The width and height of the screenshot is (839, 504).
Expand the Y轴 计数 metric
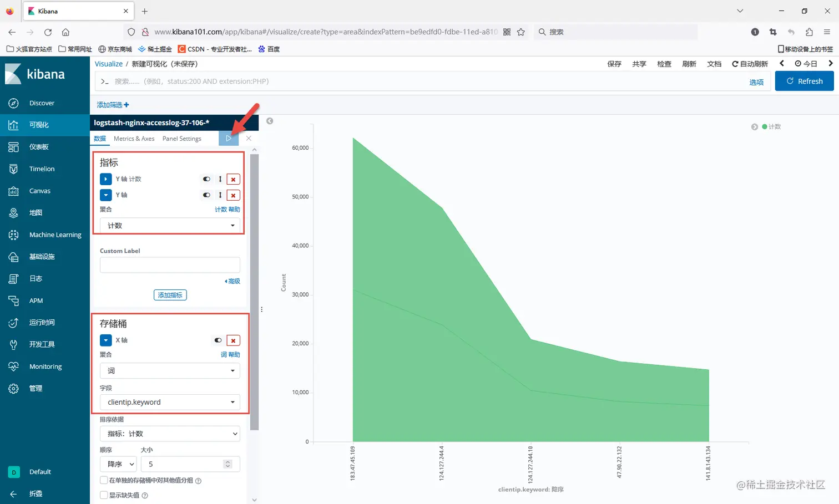coord(106,179)
